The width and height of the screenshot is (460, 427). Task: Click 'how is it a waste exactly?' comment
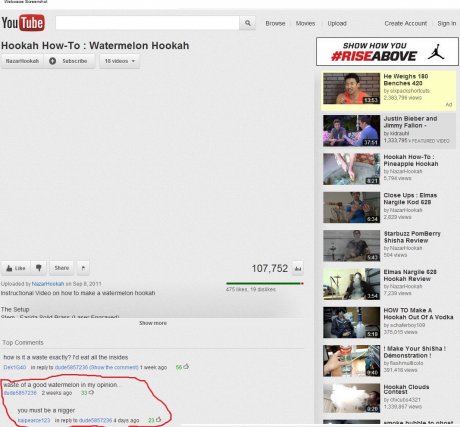[66, 357]
